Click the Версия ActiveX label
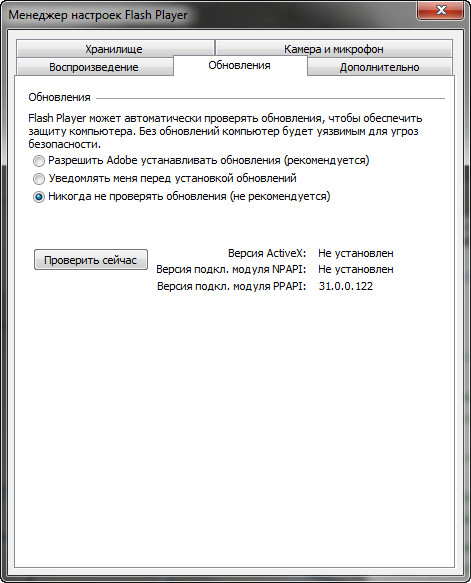The image size is (471, 583). [267, 253]
